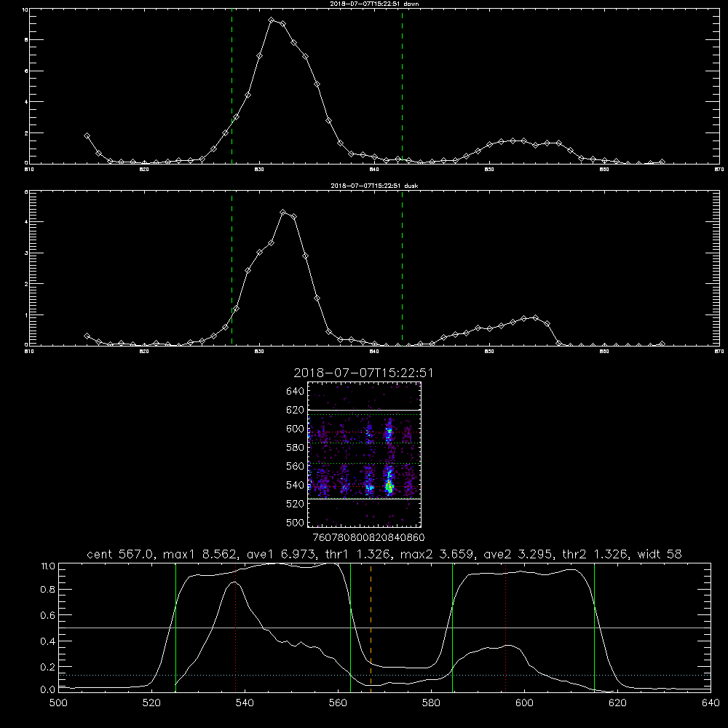Click the '560' y-axis label beside the heatmap
This screenshot has height=728, width=728.
point(296,466)
